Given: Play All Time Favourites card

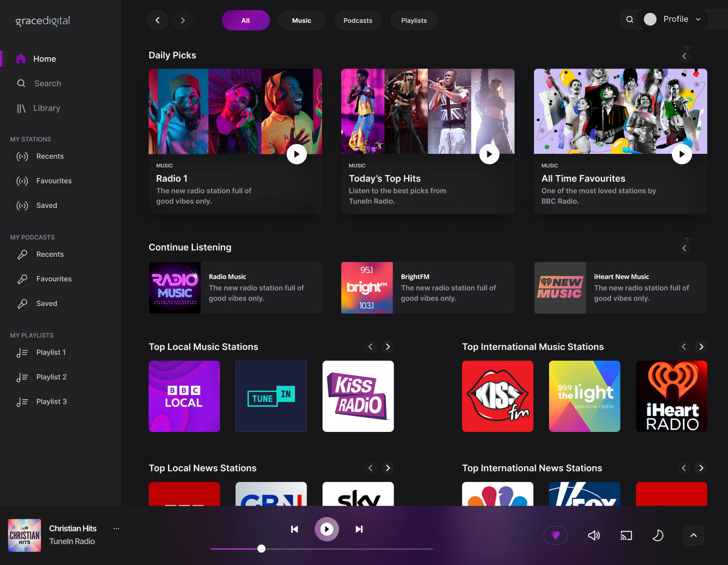Looking at the screenshot, I should tap(682, 154).
